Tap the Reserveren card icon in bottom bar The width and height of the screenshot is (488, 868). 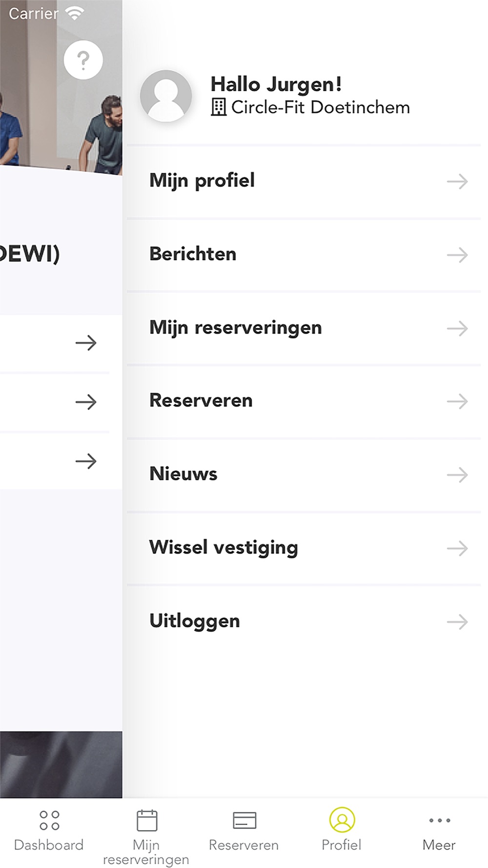(x=244, y=820)
